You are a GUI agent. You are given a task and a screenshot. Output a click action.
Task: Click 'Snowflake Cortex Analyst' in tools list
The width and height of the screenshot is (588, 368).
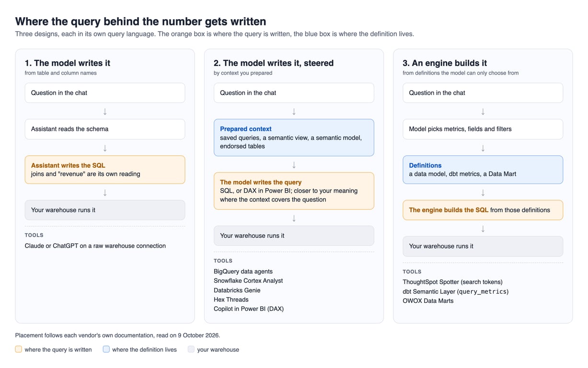248,281
